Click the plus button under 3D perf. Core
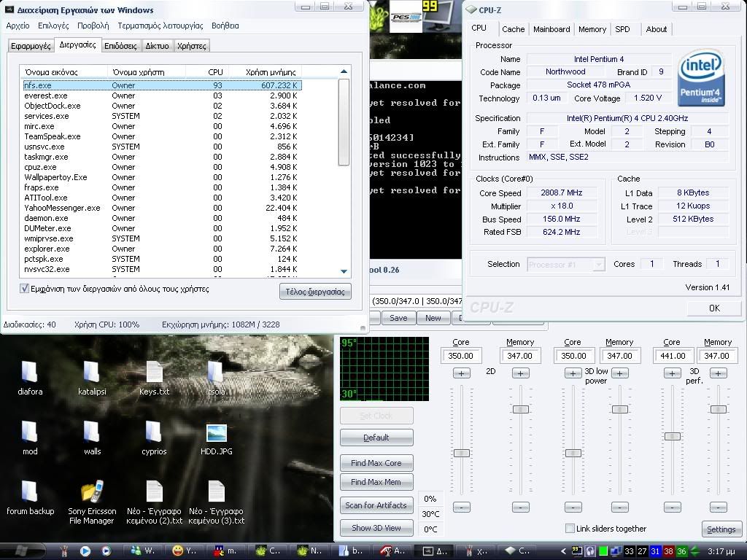 672,373
